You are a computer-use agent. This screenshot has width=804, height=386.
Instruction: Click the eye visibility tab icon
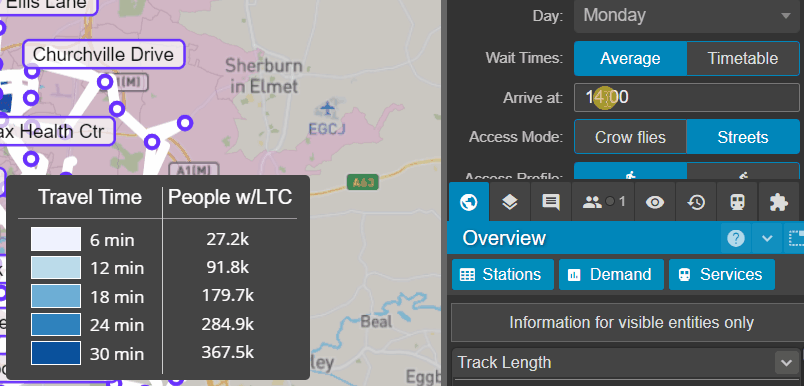[x=655, y=202]
